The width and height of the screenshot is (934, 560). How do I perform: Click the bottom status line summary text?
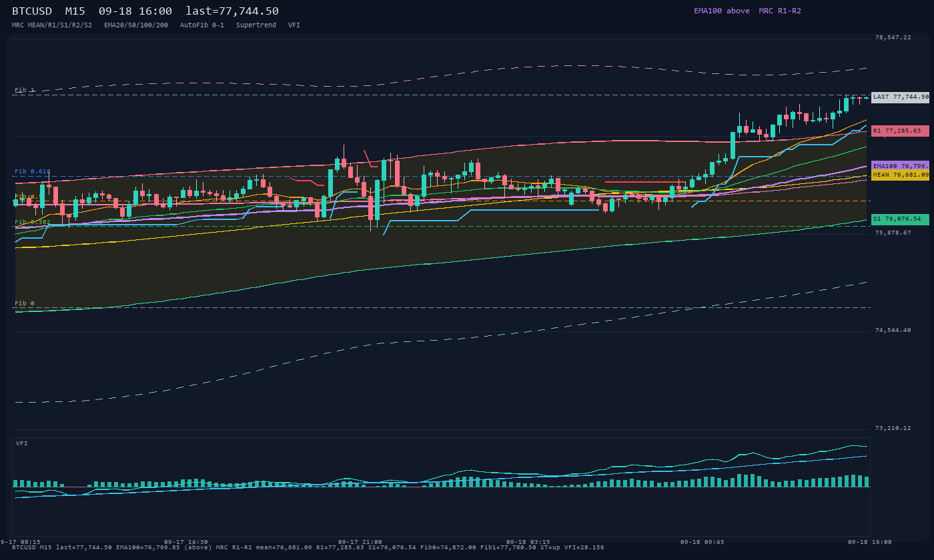point(308,547)
